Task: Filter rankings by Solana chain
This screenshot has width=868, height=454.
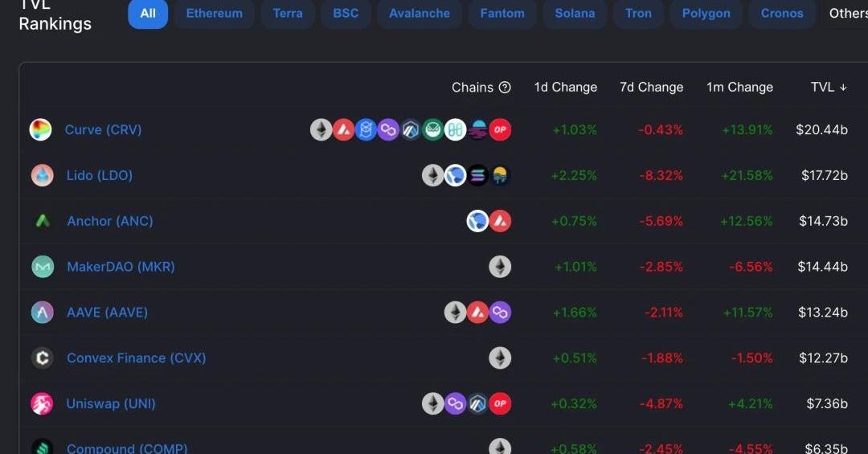Action: 575,14
